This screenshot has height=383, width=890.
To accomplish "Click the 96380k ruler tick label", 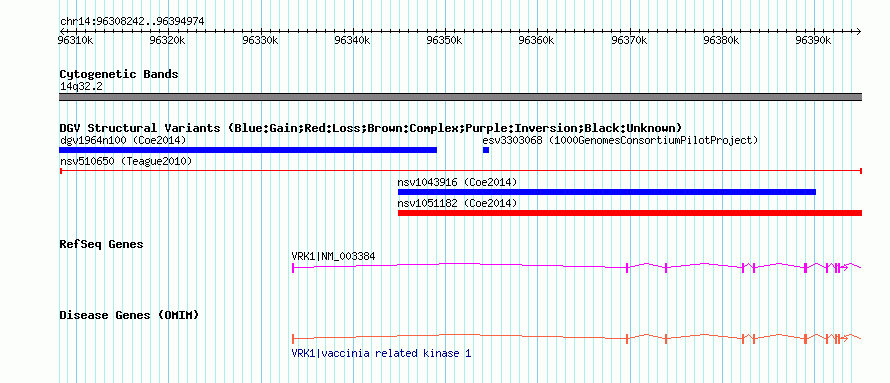I will coord(722,41).
